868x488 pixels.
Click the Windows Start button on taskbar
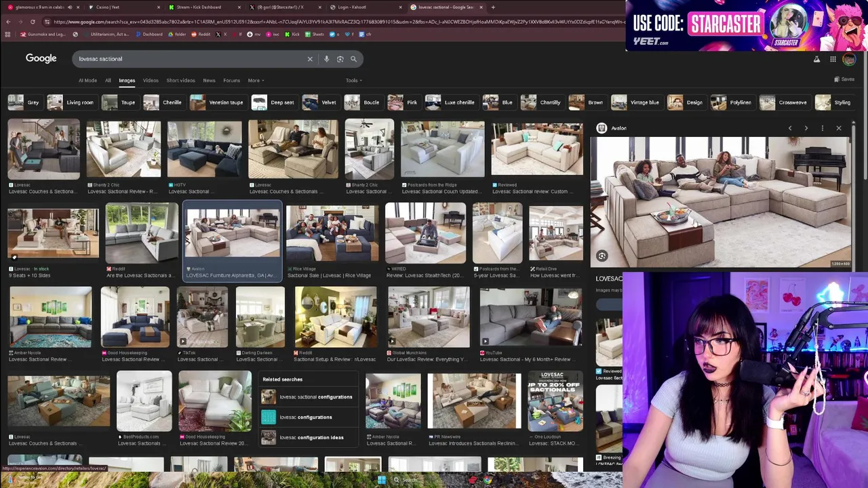click(x=382, y=481)
